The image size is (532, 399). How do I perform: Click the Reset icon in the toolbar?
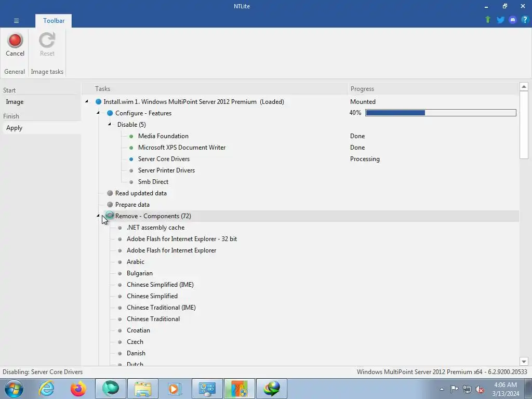point(47,40)
